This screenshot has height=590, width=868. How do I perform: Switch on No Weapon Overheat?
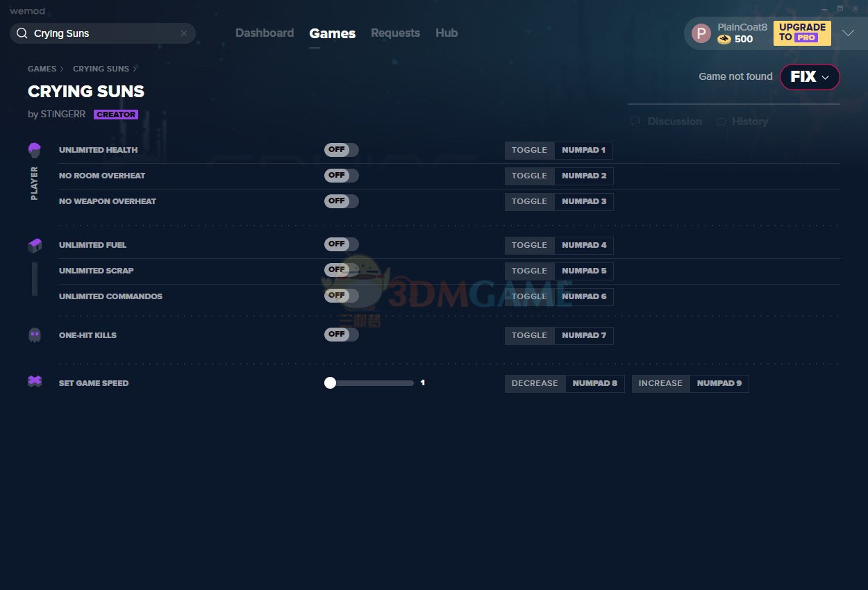click(x=342, y=201)
